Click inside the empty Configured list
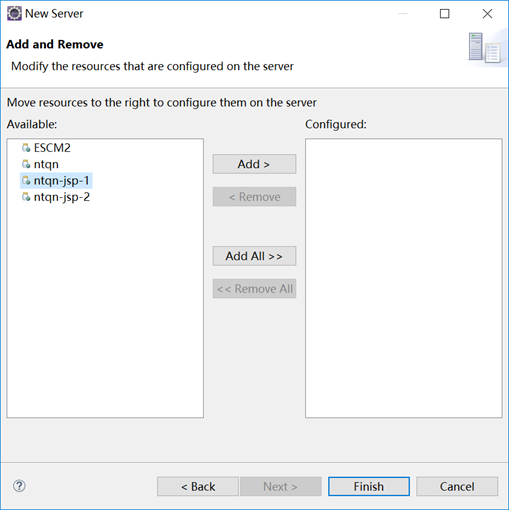 [x=404, y=278]
